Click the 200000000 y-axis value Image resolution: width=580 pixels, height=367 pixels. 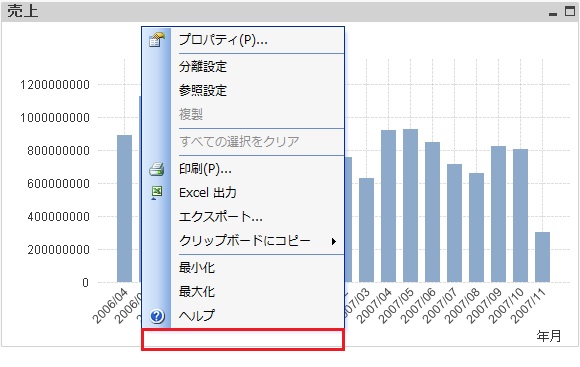pos(58,250)
